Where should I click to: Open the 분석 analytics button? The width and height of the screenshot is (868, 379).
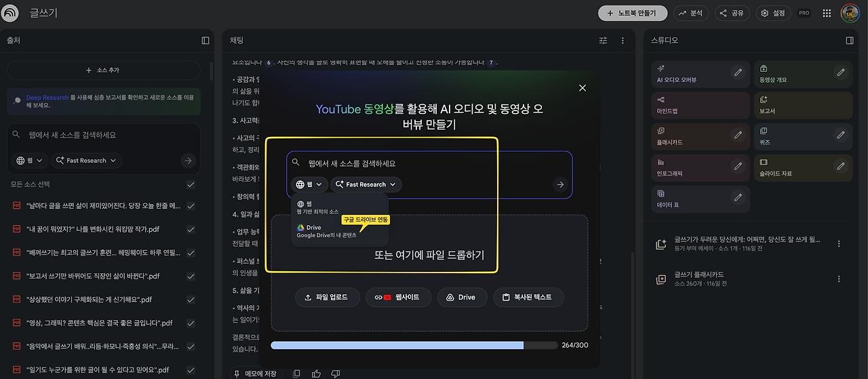click(x=690, y=13)
